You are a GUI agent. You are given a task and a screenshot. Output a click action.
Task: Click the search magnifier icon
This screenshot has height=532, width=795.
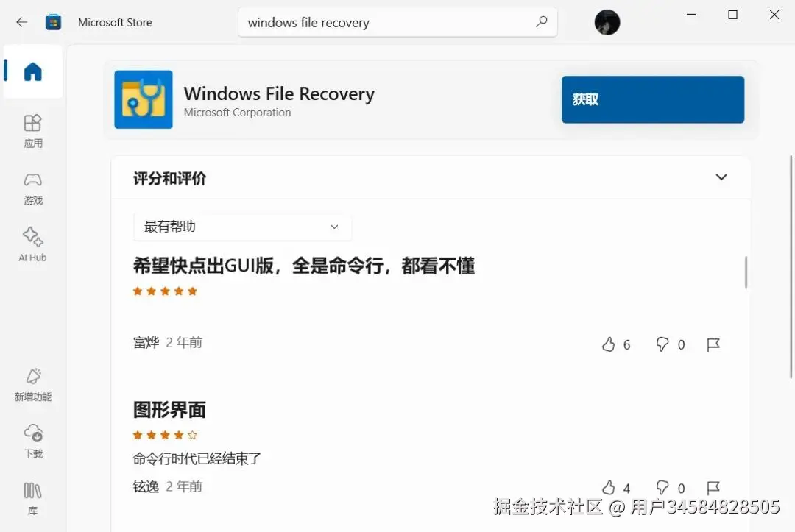(x=542, y=22)
